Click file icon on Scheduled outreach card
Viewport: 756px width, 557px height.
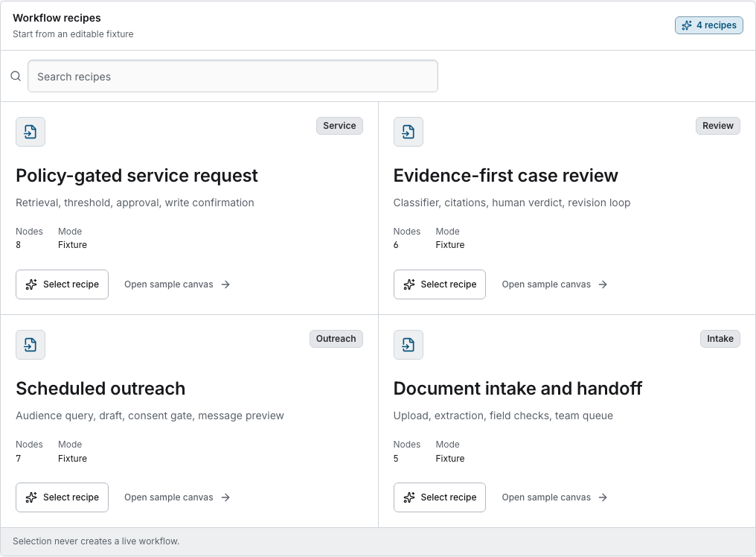click(x=31, y=345)
